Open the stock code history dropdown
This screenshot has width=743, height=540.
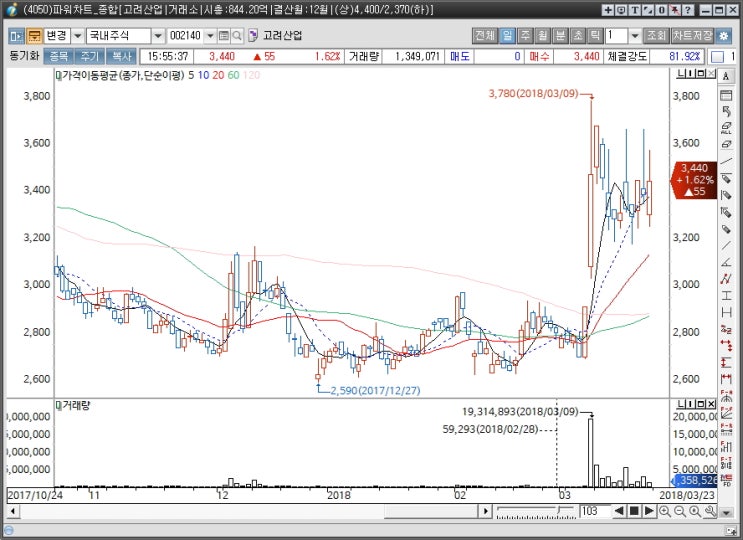(x=211, y=36)
